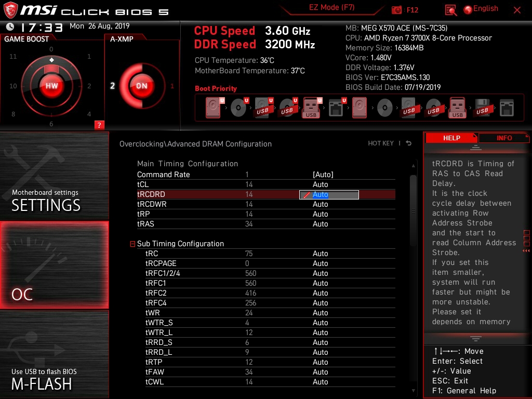Click the Overclocking\Advanced DRAM Configuration breadcrumb

click(x=195, y=144)
